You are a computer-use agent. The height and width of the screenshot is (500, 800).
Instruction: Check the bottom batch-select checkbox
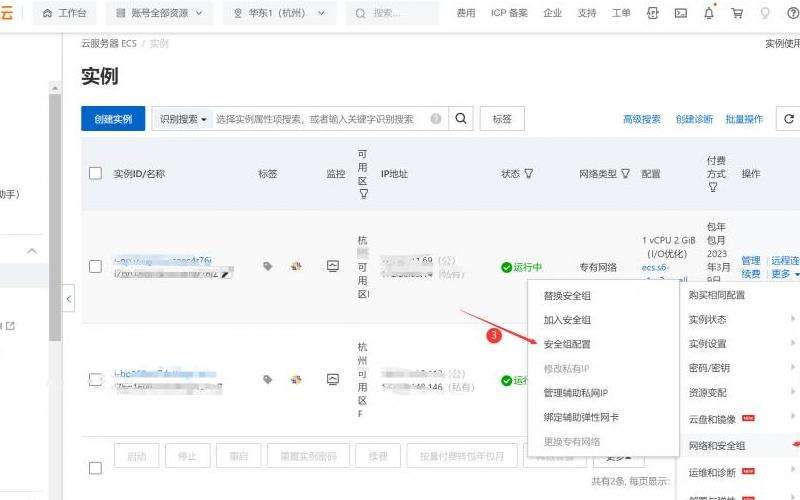pos(95,468)
